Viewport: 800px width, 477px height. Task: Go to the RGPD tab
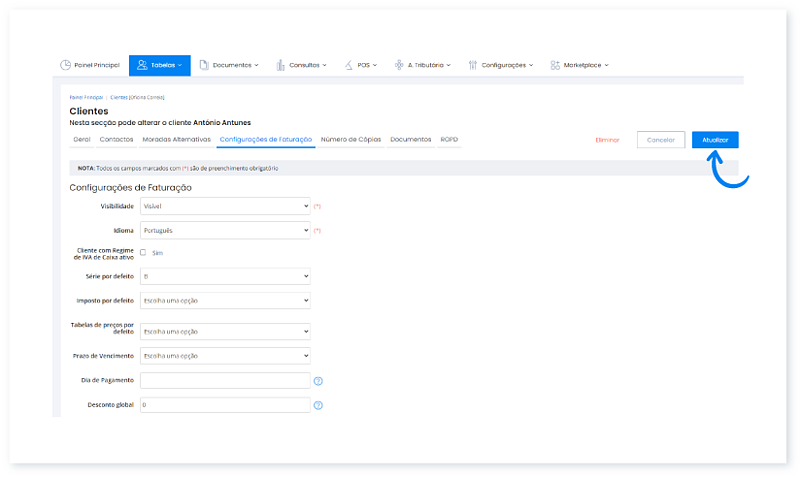pyautogui.click(x=449, y=139)
